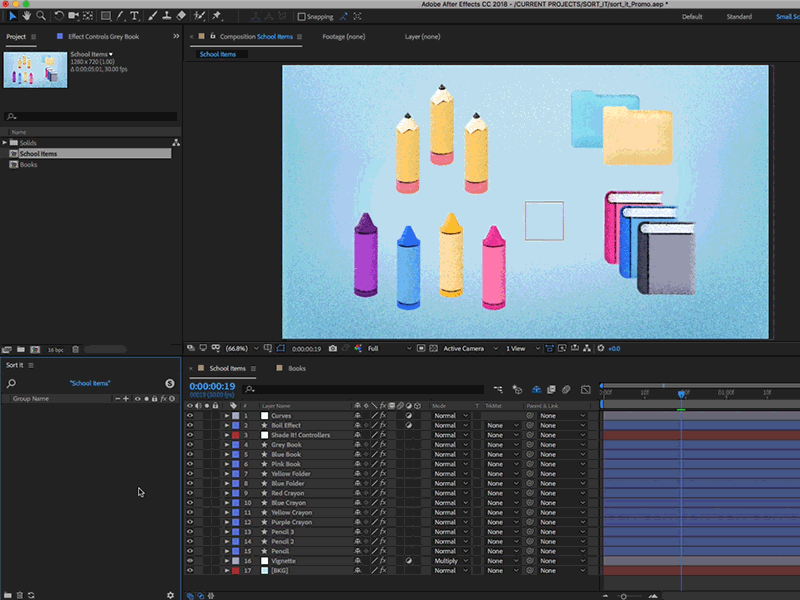800x600 pixels.
Task: Hide the Vignette layer
Action: coord(190,561)
